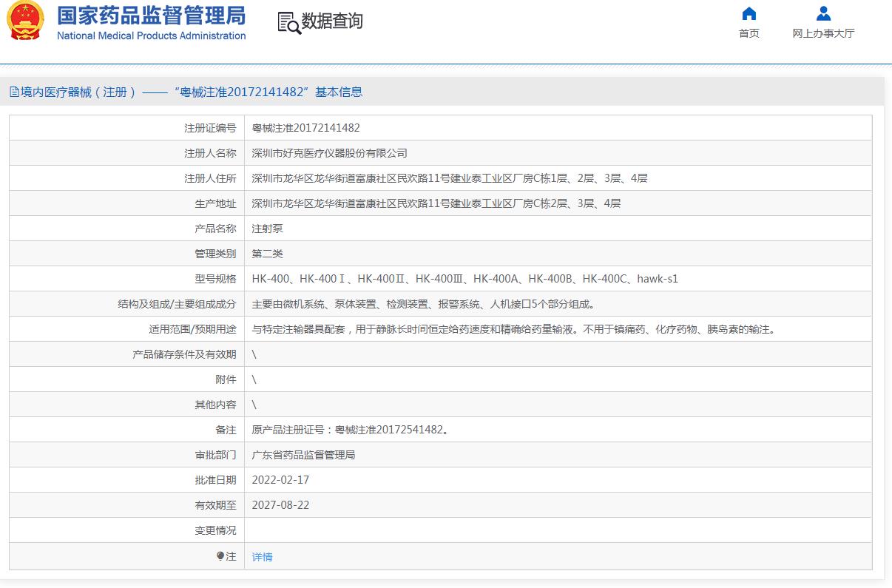This screenshot has width=892, height=588.
Task: Click the registrant address ending 1层、2层、3层、4层
Action: pos(450,178)
